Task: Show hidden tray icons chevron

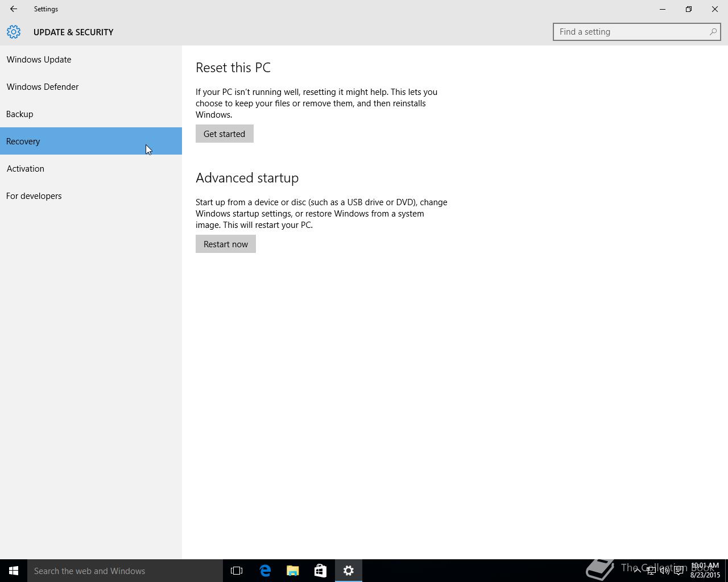Action: [637, 571]
